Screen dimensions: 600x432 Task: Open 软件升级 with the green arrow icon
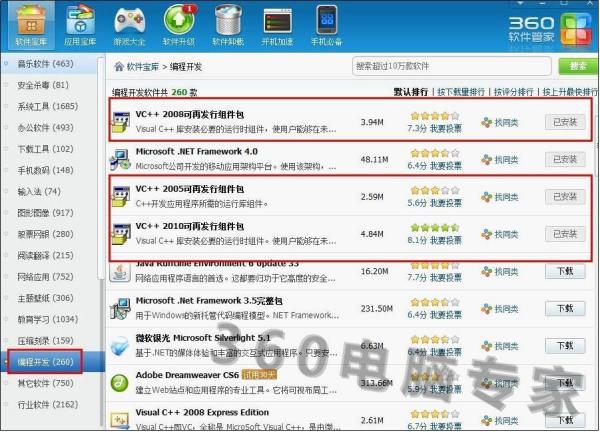pos(179,25)
